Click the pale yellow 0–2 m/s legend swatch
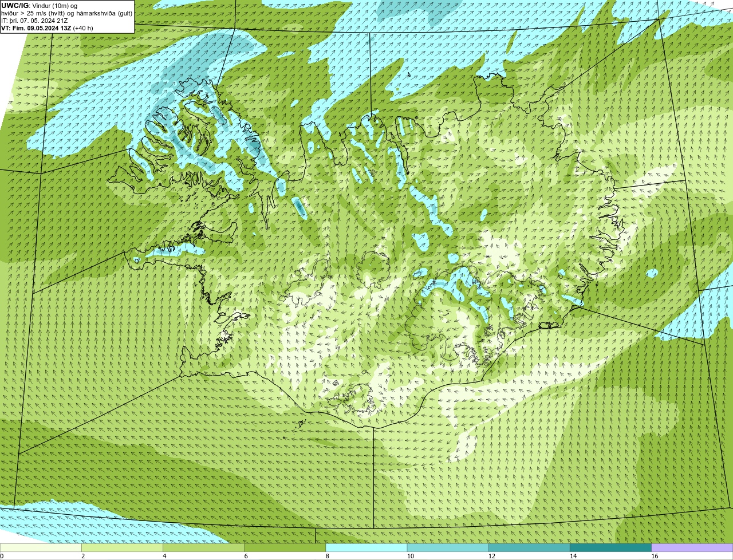Image resolution: width=733 pixels, height=560 pixels. point(41,547)
